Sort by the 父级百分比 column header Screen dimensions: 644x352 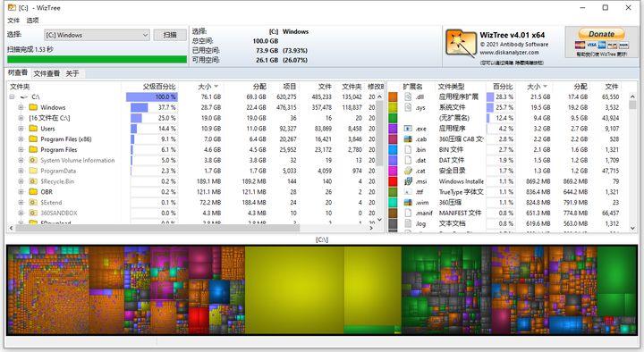click(x=159, y=87)
